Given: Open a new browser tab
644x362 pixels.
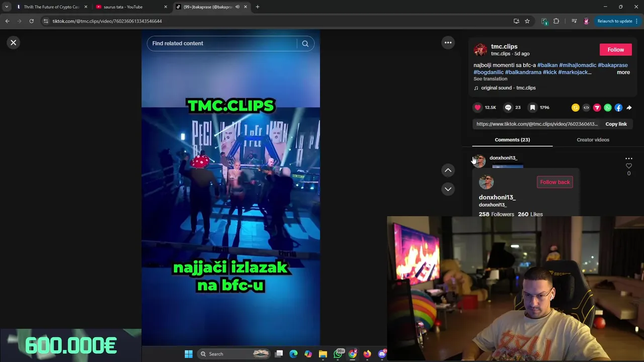Looking at the screenshot, I should pos(257,7).
